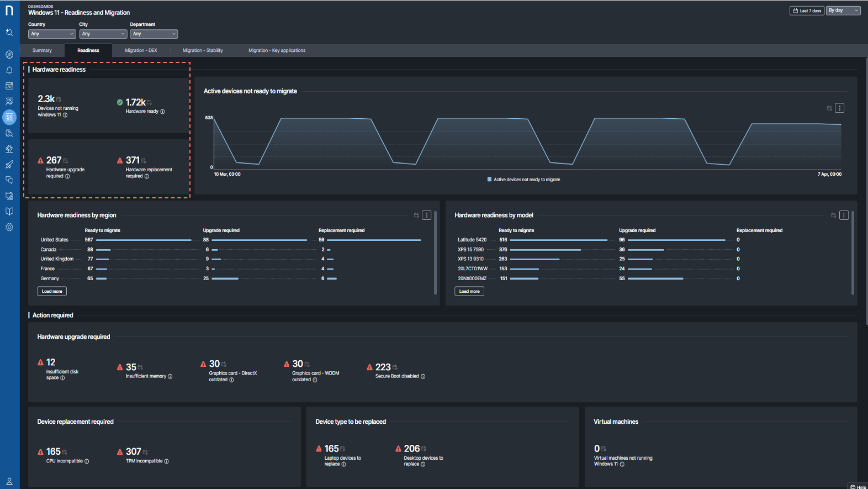
Task: Open settings via the sidebar gear icon
Action: [9, 227]
